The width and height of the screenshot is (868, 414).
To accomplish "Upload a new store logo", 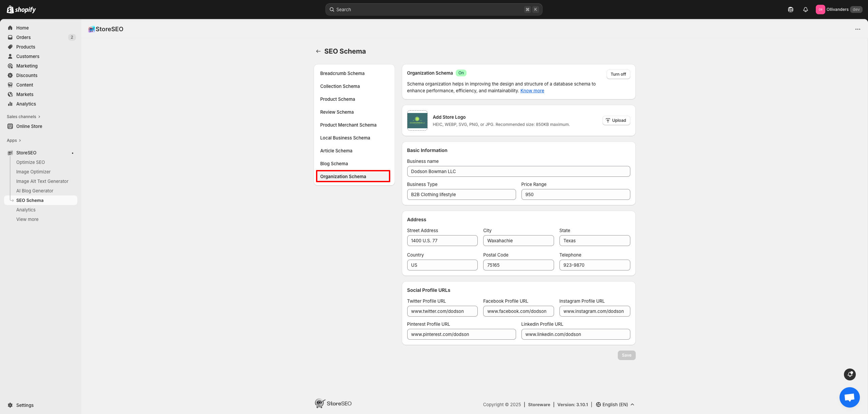I will tap(616, 120).
